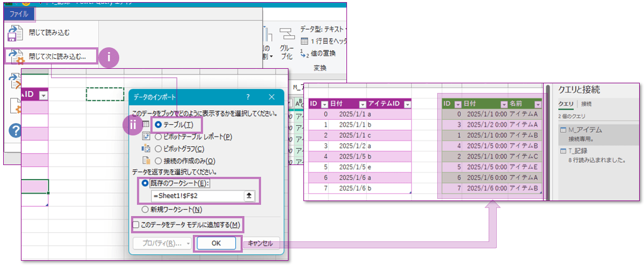The height and width of the screenshot is (265, 644).
Task: Open the ファイル menu tab
Action: point(19,14)
